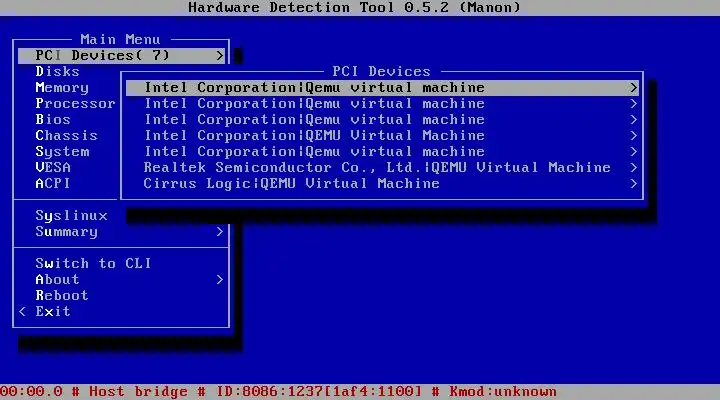Expand arrow of Realtek Semiconductor row
Viewport: 720px width, 400px height.
(634, 168)
